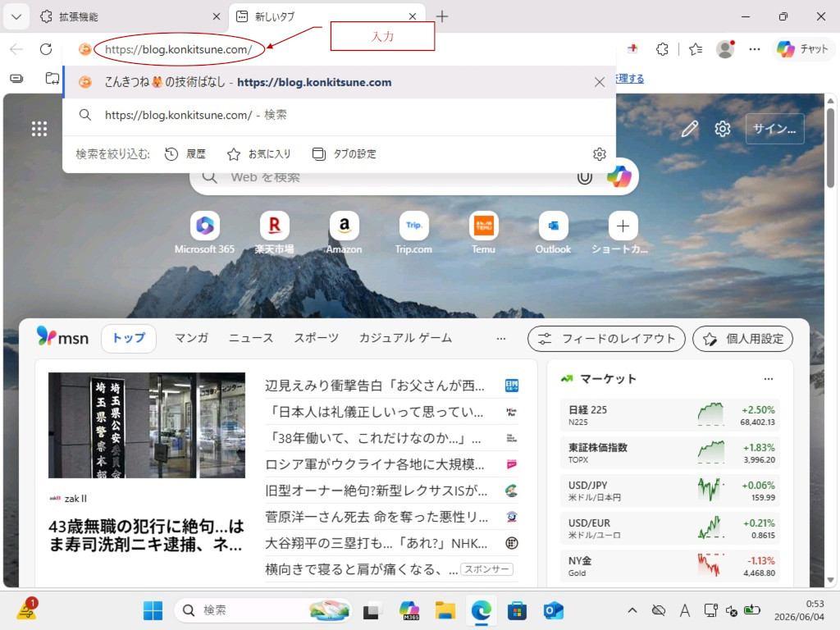This screenshot has width=840, height=630.
Task: Open the tab search chevron button
Action: pyautogui.click(x=16, y=16)
